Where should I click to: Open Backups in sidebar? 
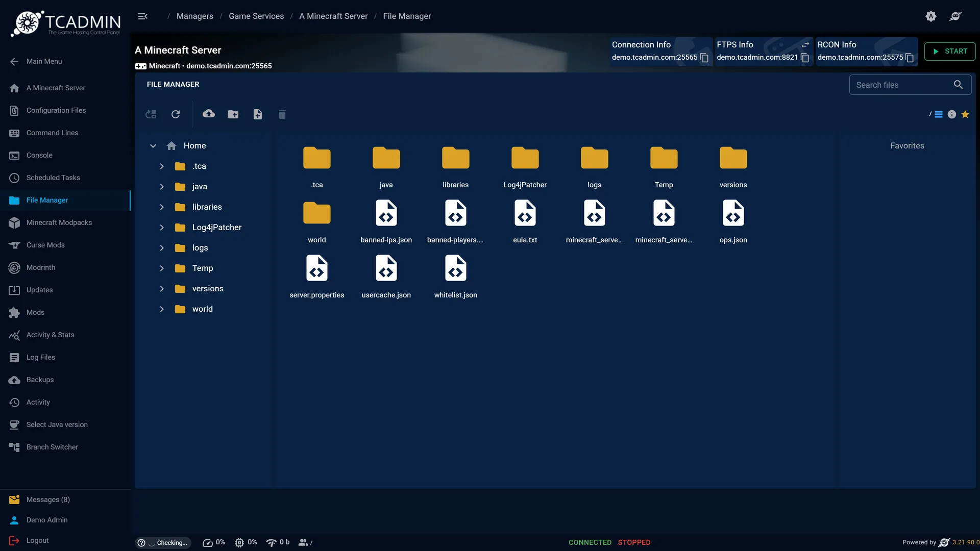(65, 380)
